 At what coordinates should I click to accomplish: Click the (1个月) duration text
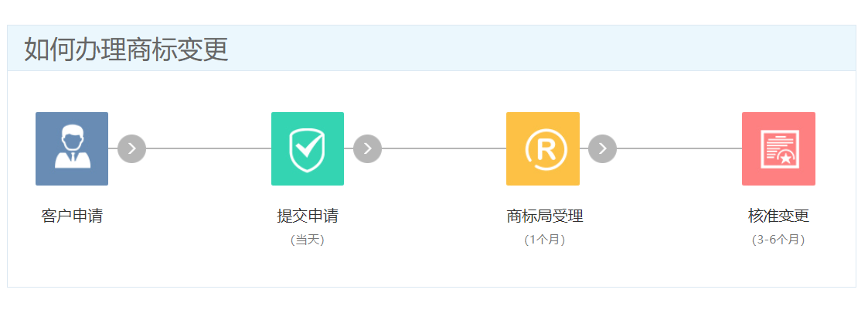click(545, 240)
